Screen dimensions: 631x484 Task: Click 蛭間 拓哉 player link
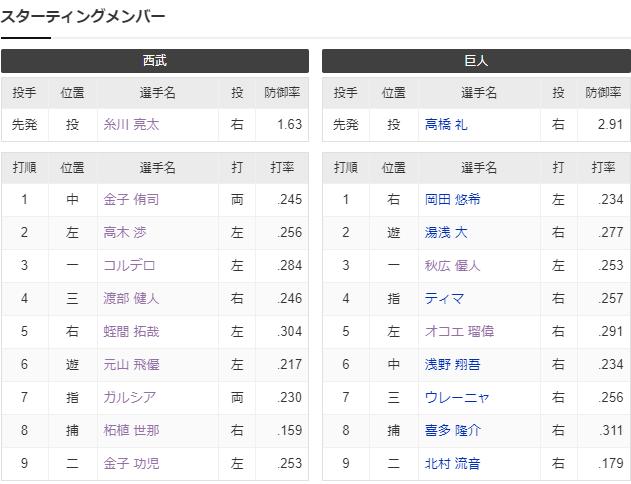pos(131,331)
